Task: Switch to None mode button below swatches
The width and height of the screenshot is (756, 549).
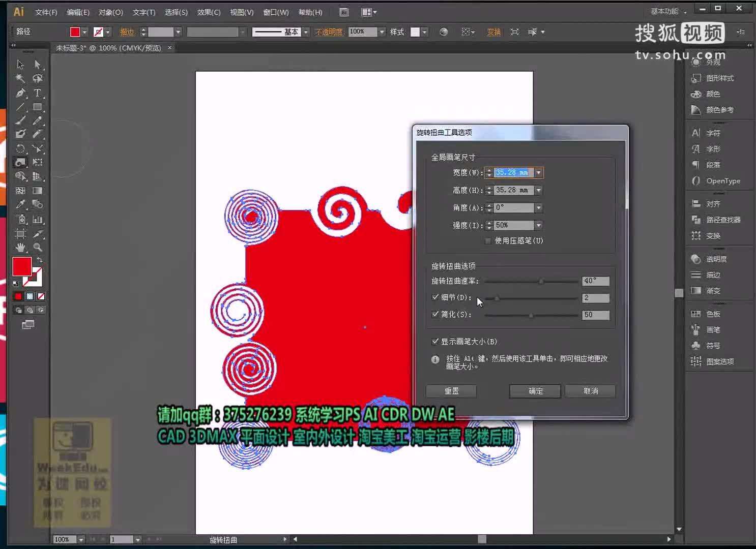Action: [x=41, y=296]
